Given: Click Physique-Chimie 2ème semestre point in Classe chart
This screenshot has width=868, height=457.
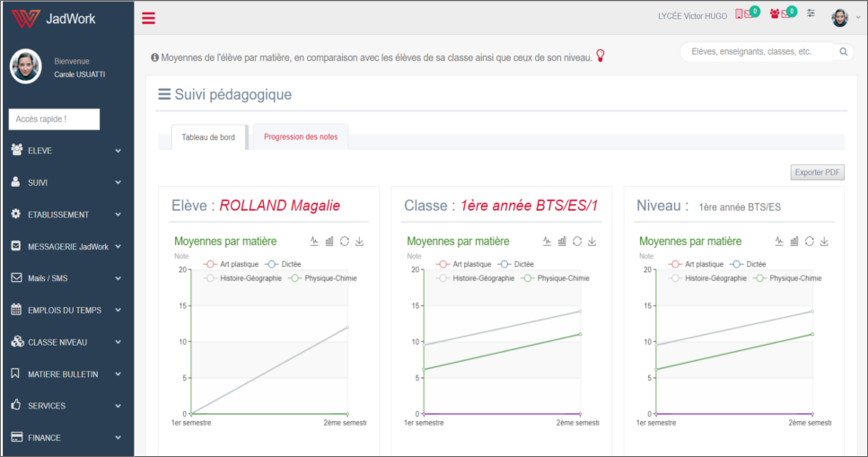Looking at the screenshot, I should (x=580, y=334).
